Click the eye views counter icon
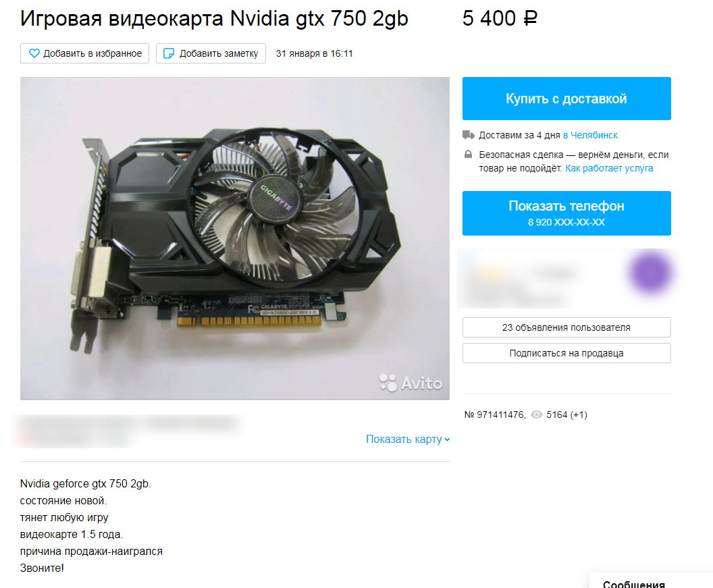Viewport: 713px width, 588px height. (537, 415)
